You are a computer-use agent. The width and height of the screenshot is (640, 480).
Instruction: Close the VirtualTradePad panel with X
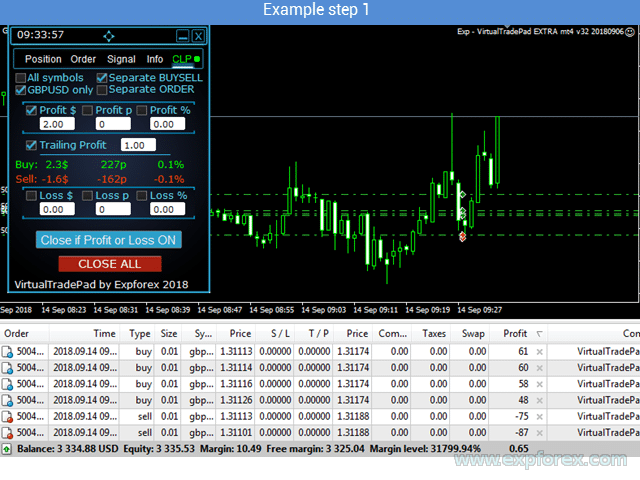pos(198,36)
